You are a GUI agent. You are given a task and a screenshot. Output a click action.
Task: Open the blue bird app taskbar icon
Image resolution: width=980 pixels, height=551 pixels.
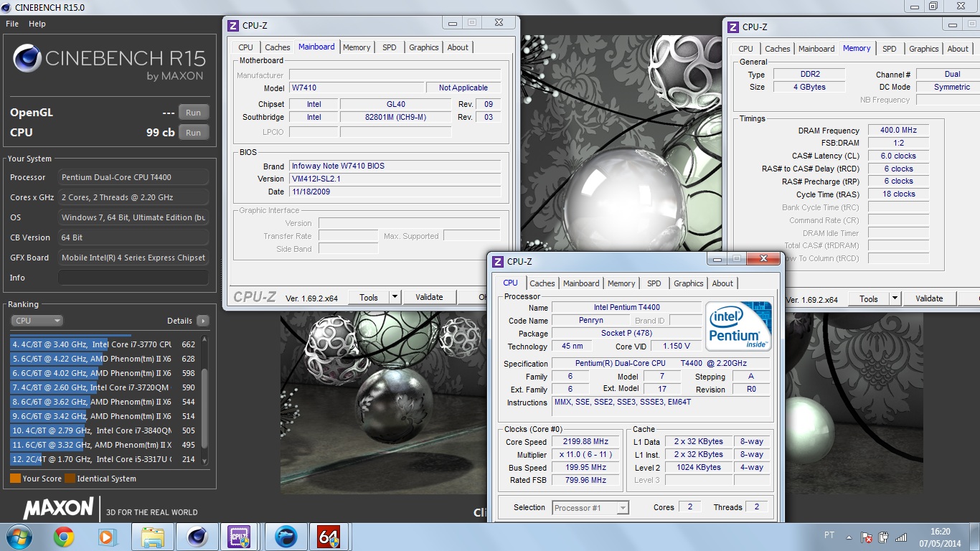(286, 537)
